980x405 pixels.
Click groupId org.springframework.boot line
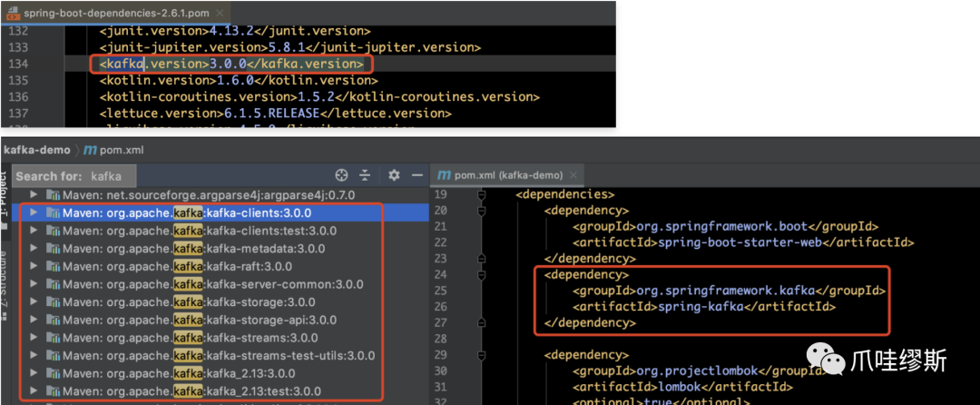pyautogui.click(x=726, y=226)
